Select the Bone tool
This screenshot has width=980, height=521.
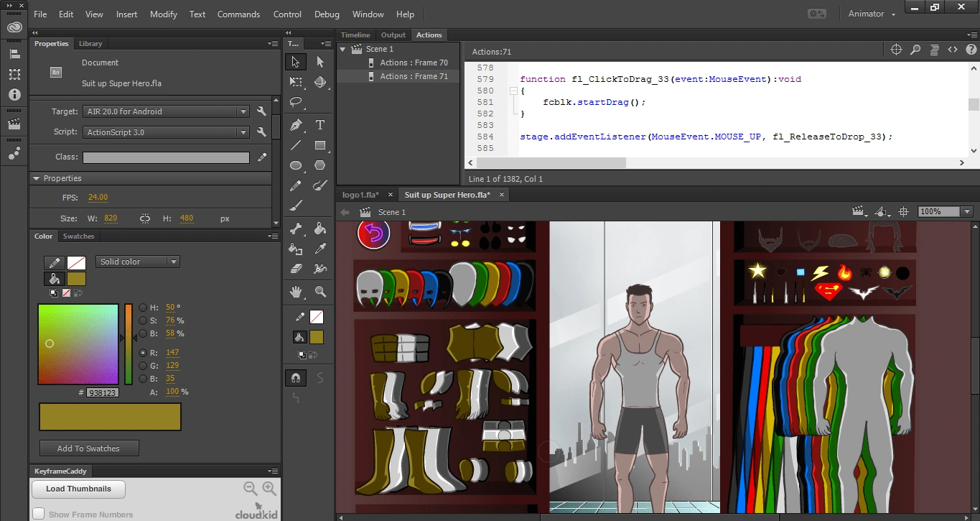click(296, 229)
